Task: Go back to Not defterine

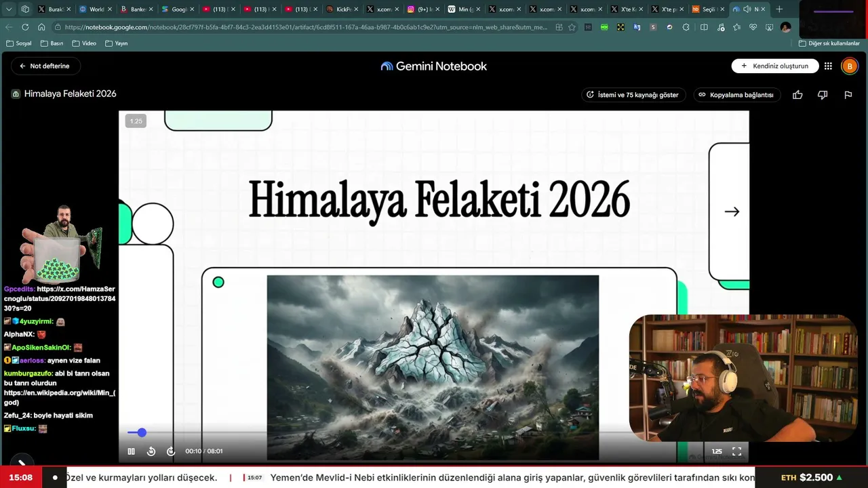Action: tap(45, 66)
